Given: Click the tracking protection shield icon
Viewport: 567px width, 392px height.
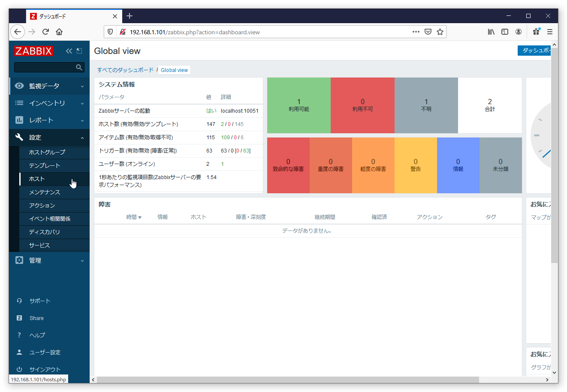Looking at the screenshot, I should click(x=110, y=32).
